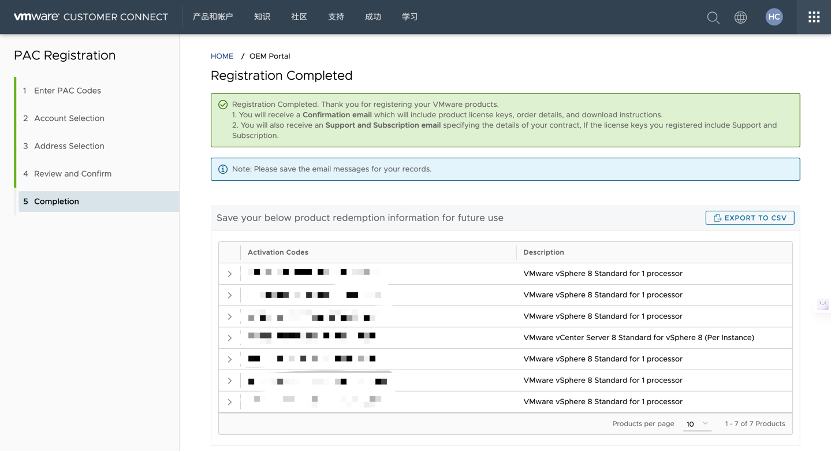Expand the second vSphere 8 Standard row
832x452 pixels.
pos(229,295)
